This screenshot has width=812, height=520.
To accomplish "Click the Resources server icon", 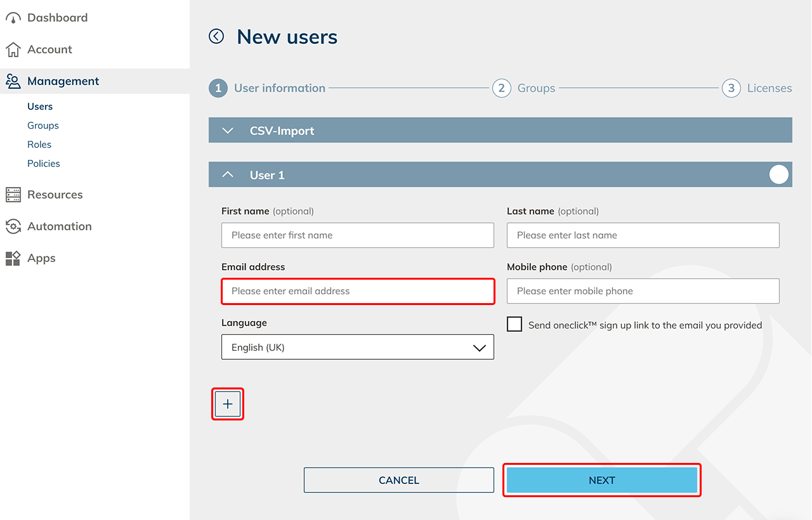I will click(13, 195).
